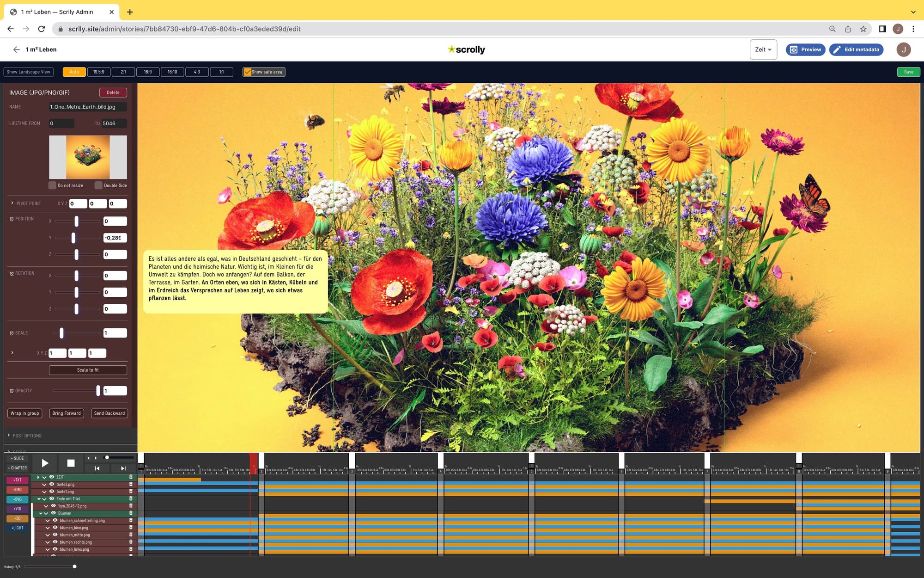Hide blumen_schmetterling.png with its eye icon
The width and height of the screenshot is (924, 578).
click(x=55, y=520)
